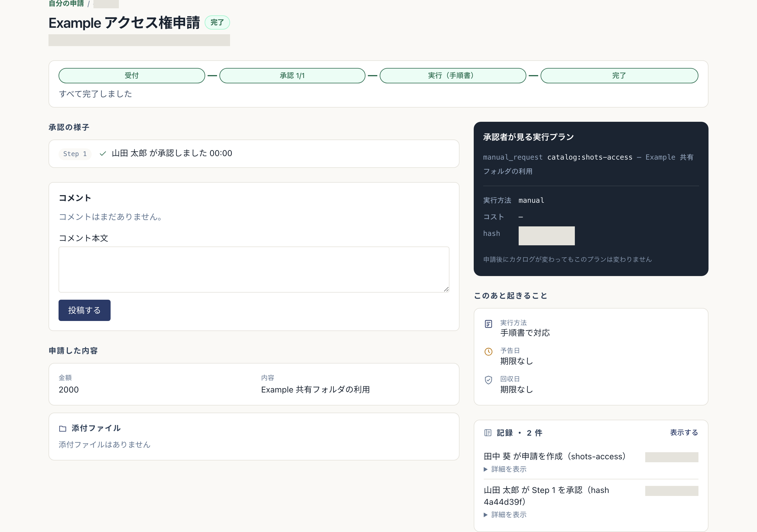
Task: Click the shield icon beside 回収日
Action: 488,380
